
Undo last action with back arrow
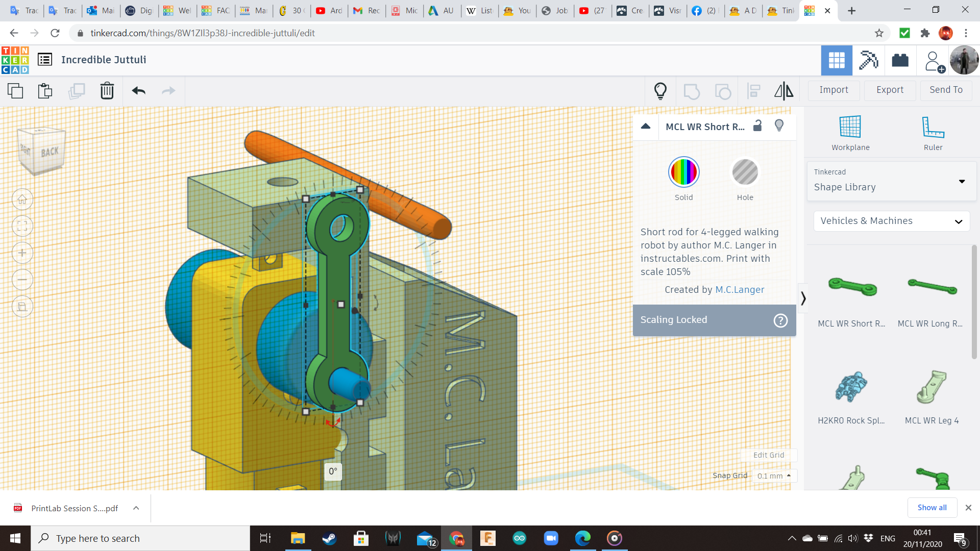[138, 91]
